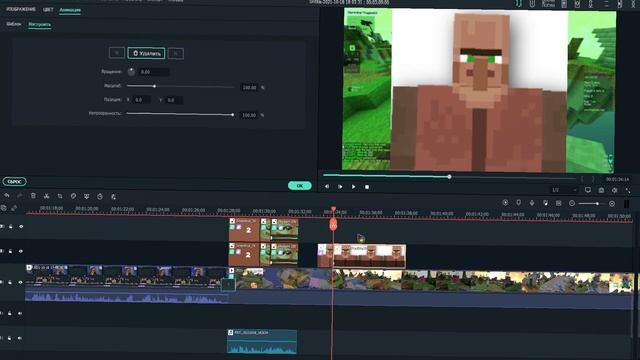Toggle the lock on the main video track
This screenshot has width=640, height=360.
tap(11, 282)
